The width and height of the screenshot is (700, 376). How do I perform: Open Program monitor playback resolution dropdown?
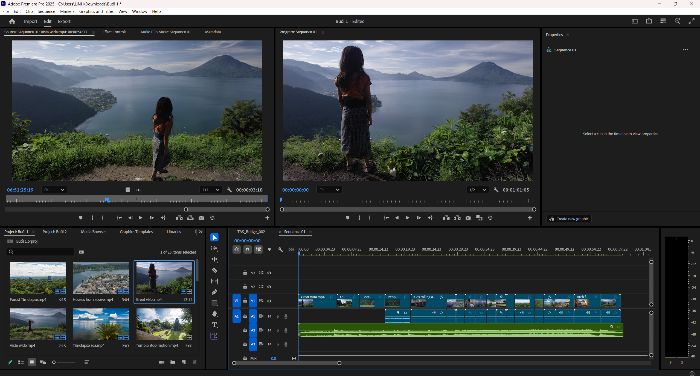pyautogui.click(x=477, y=190)
